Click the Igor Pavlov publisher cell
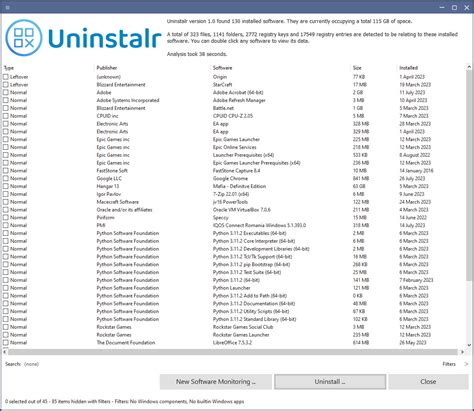This screenshot has width=474, height=411. (109, 194)
